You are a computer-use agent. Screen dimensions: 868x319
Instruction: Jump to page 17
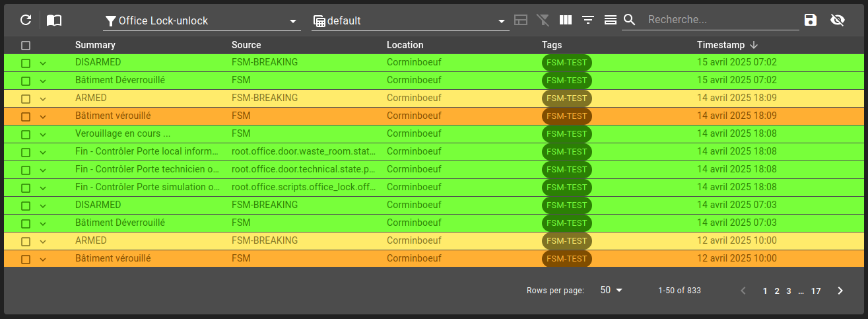coord(816,291)
